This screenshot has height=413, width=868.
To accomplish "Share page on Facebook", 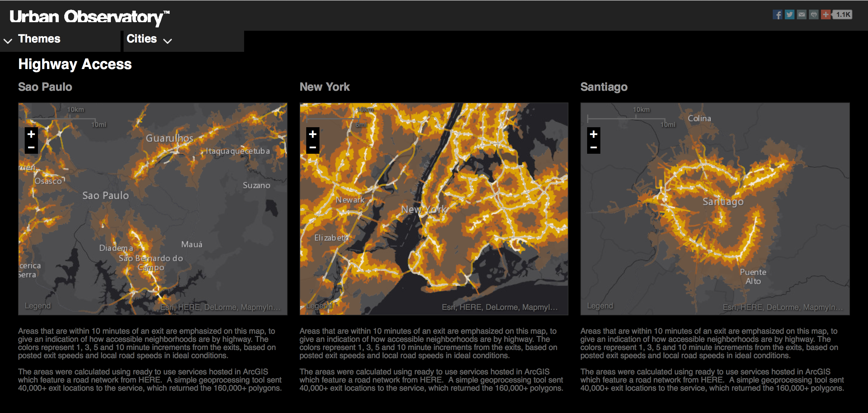I will point(777,14).
